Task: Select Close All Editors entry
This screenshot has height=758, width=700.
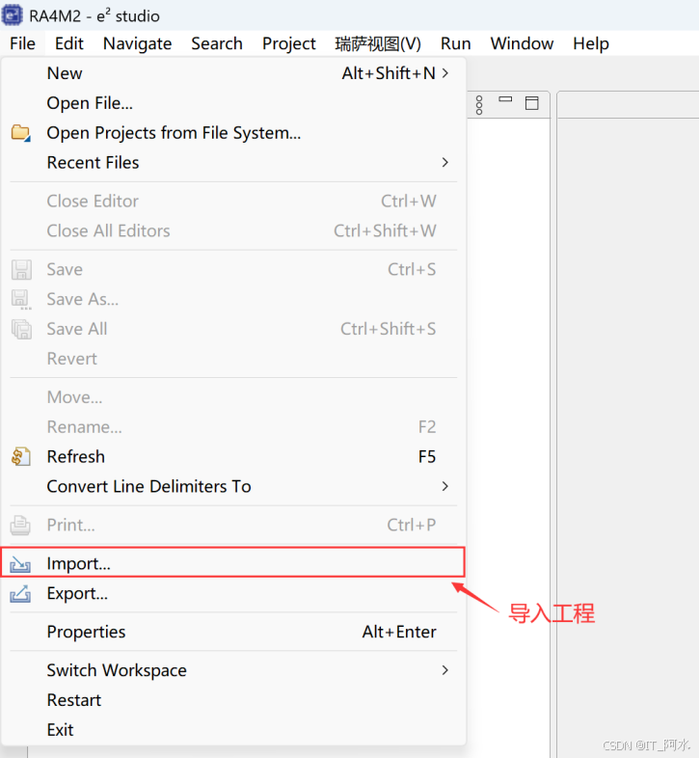Action: 233,230
